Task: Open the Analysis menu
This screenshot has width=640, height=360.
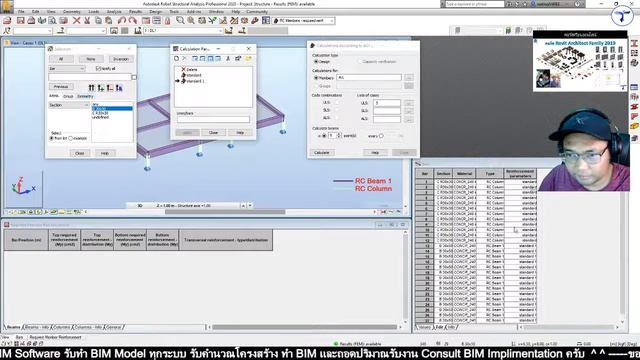Action: [114, 11]
